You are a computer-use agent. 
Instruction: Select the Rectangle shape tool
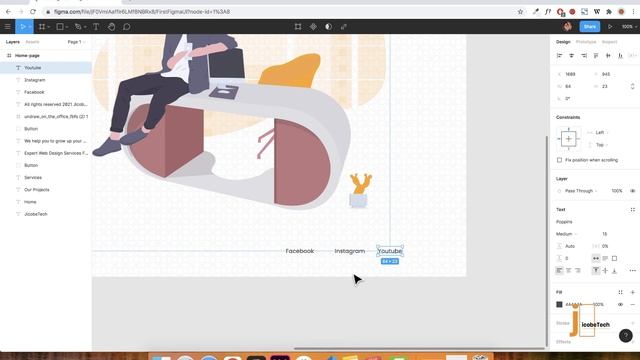[x=60, y=27]
